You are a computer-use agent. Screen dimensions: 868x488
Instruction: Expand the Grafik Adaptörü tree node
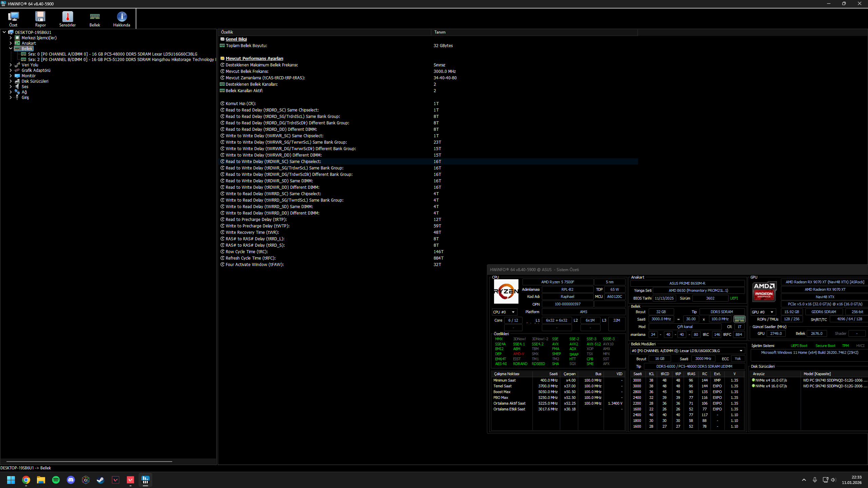pos(11,70)
